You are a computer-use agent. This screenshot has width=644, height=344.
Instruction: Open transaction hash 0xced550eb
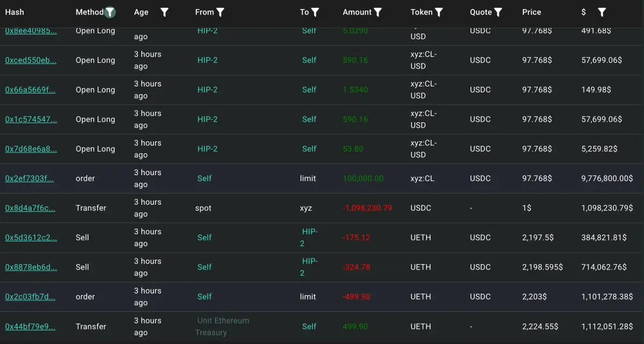pyautogui.click(x=31, y=60)
